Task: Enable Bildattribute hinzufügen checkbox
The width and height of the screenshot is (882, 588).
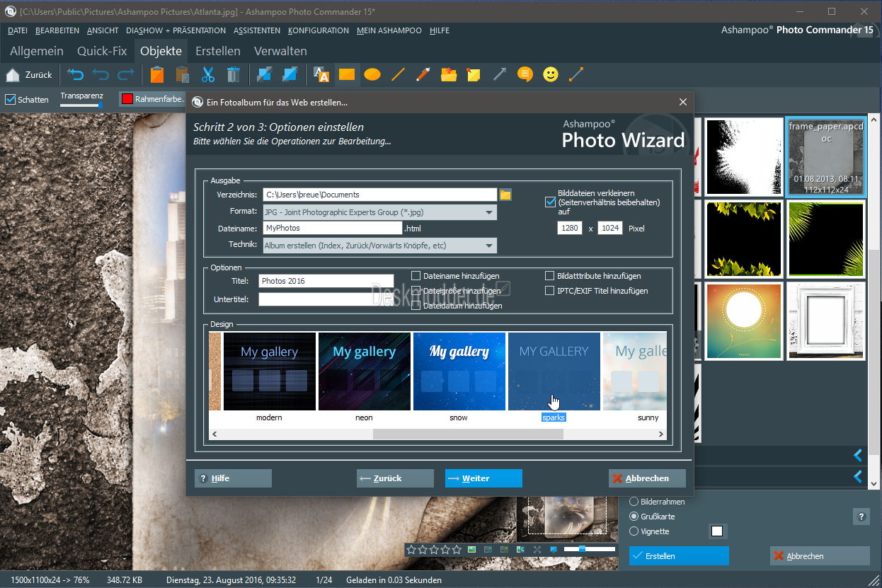Action: [x=550, y=276]
